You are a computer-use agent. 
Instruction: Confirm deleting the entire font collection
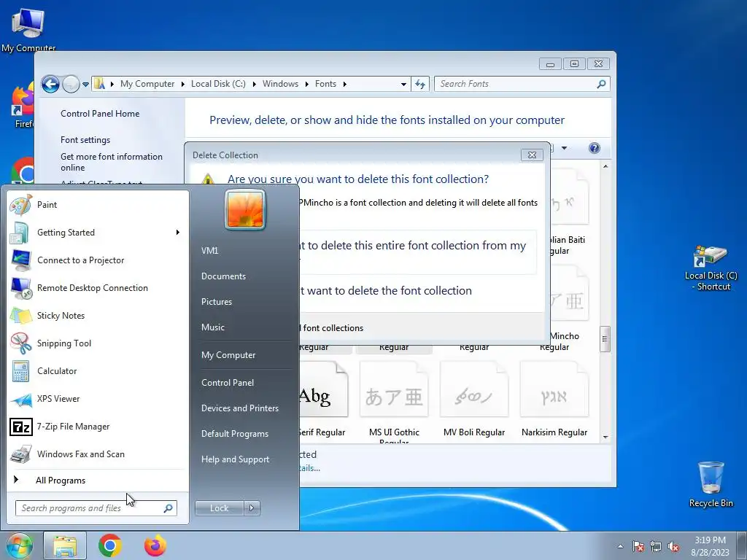pyautogui.click(x=419, y=251)
